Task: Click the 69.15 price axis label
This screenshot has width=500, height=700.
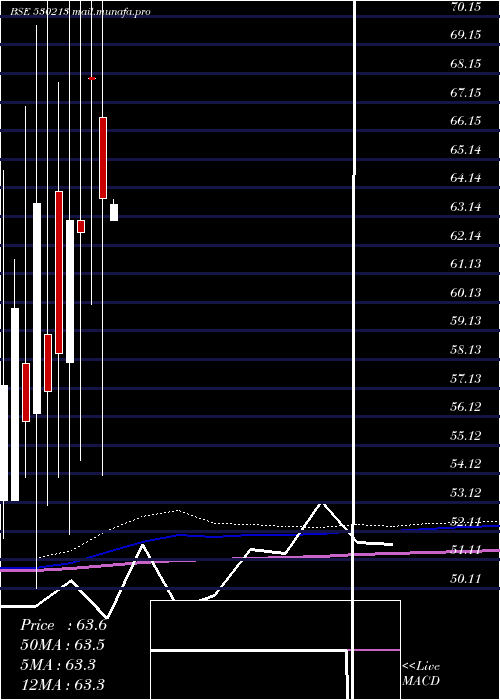Action: [466, 35]
